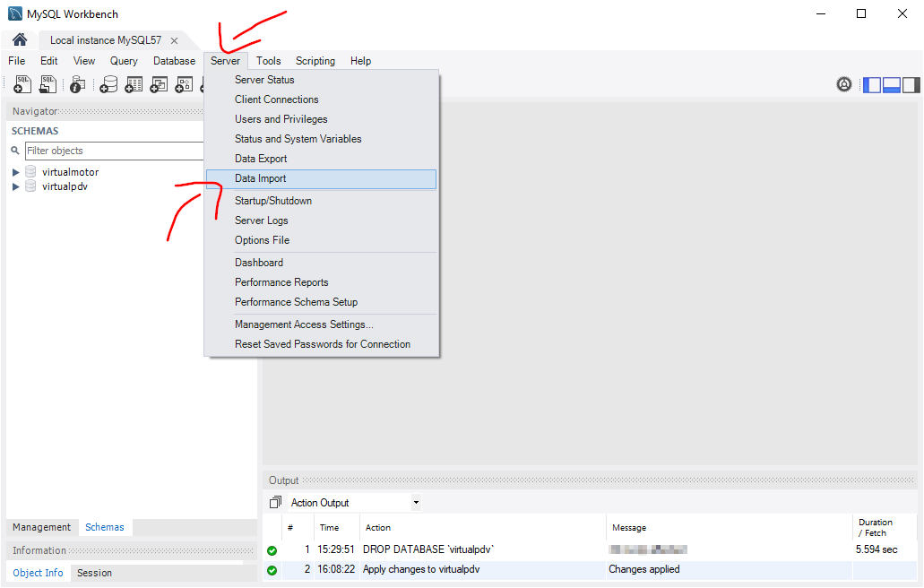This screenshot has width=924, height=588.
Task: Select Performance Schema Setup
Action: tap(321, 302)
